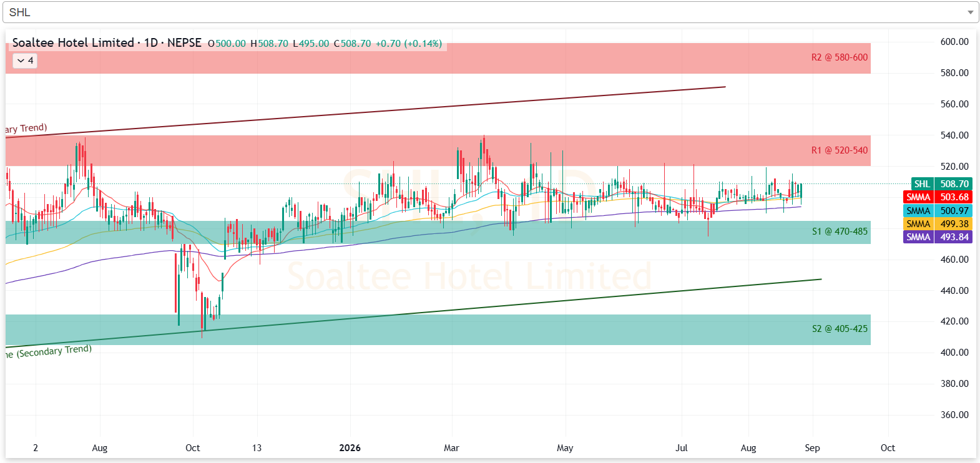This screenshot has width=980, height=463.
Task: Click the Aug label between Jul and Sep
Action: point(748,448)
